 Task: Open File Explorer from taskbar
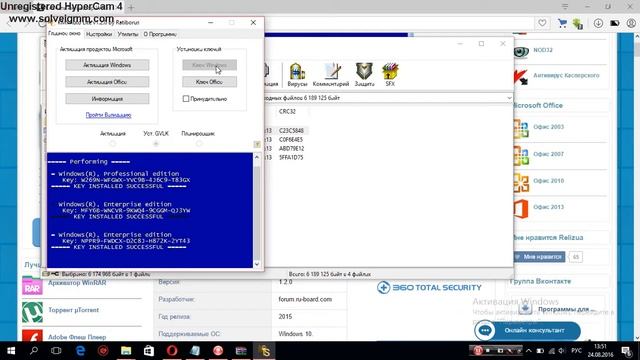[x=126, y=351]
